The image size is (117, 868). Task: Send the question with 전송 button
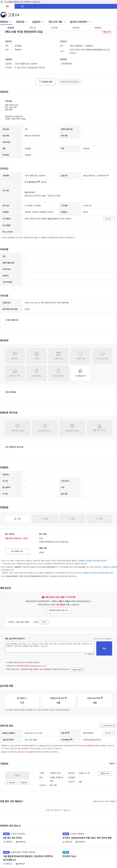(x=104, y=648)
